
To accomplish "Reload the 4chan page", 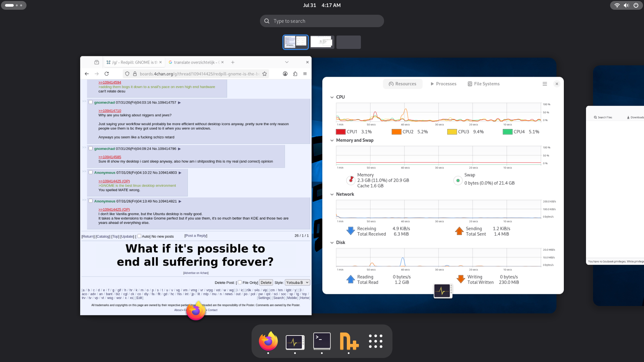I will coord(107,74).
